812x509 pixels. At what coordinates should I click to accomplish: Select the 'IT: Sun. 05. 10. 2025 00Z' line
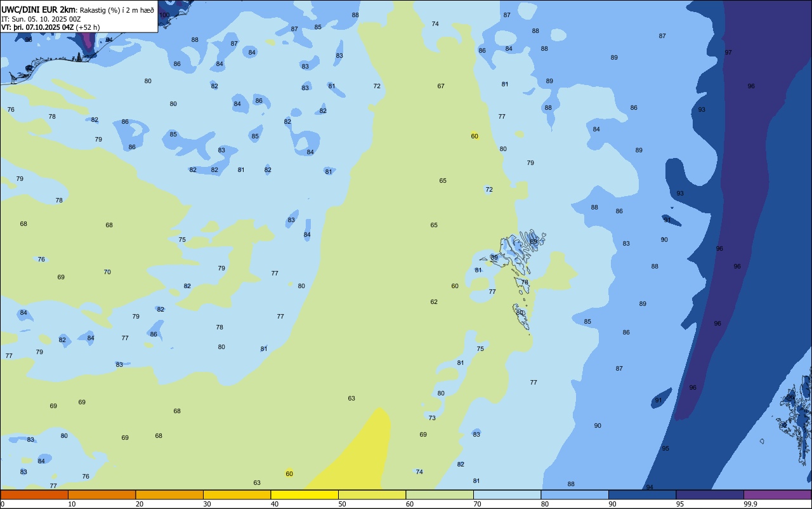[41, 19]
